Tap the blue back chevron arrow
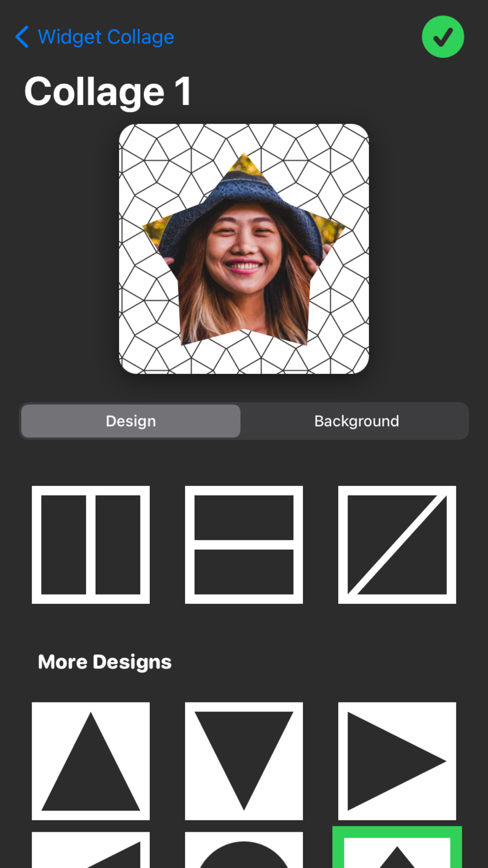The height and width of the screenshot is (868, 488). pyautogui.click(x=22, y=37)
